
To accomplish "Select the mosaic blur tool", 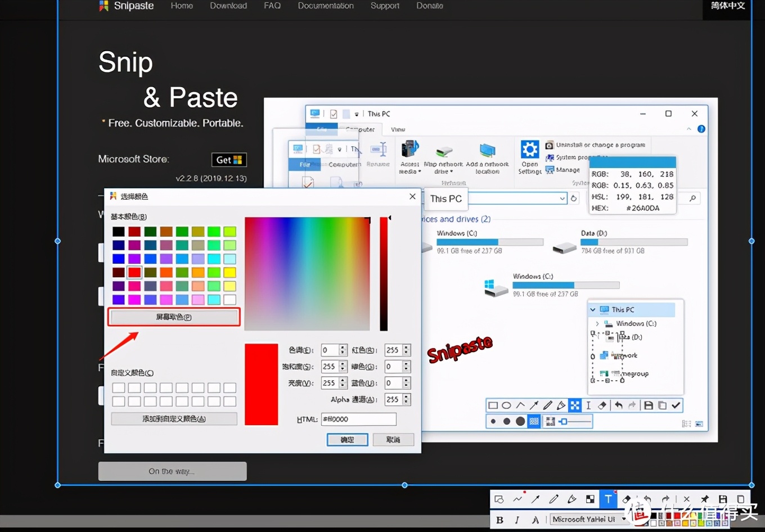I will click(590, 499).
